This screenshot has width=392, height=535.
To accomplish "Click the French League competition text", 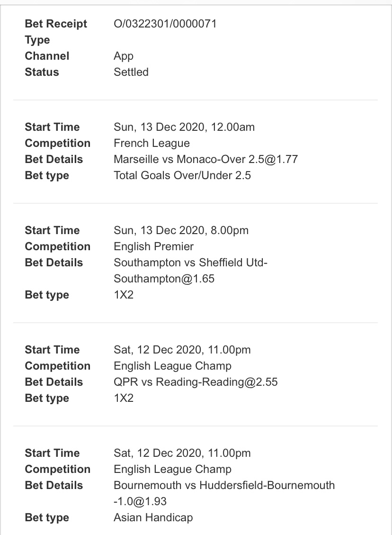I will tap(151, 143).
